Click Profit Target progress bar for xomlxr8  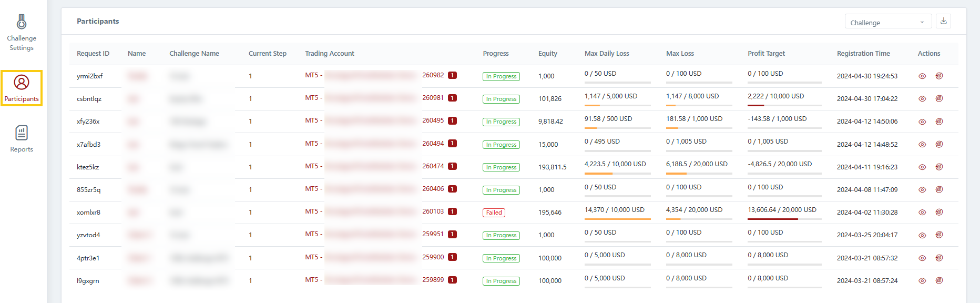click(x=784, y=219)
